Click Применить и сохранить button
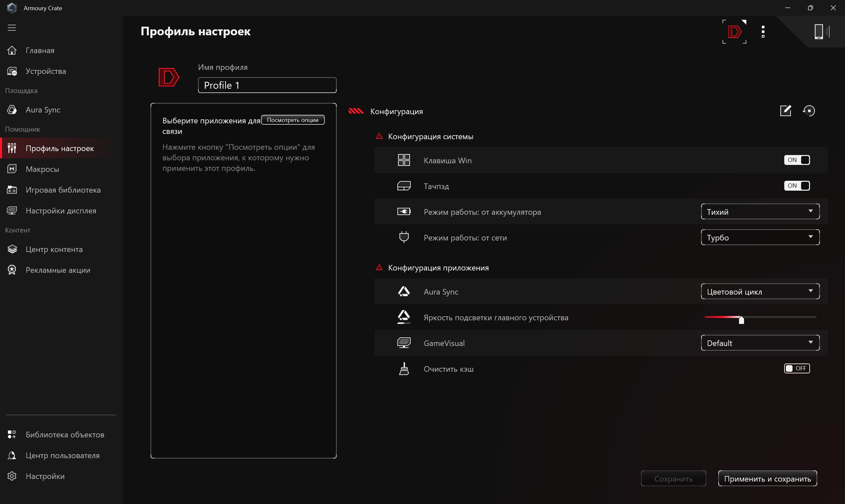This screenshot has height=504, width=845. click(767, 479)
